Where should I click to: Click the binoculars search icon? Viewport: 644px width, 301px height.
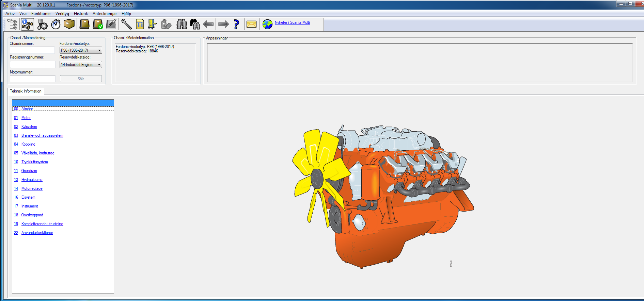click(182, 24)
